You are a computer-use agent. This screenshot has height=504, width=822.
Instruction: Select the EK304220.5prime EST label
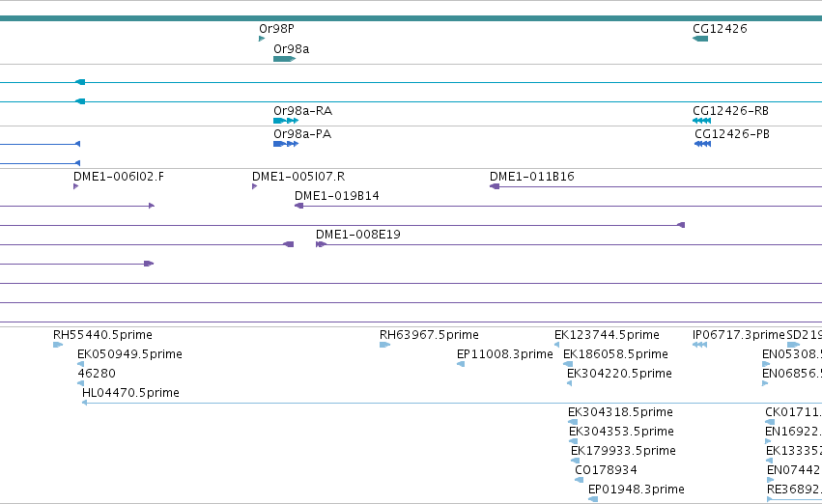(x=619, y=374)
